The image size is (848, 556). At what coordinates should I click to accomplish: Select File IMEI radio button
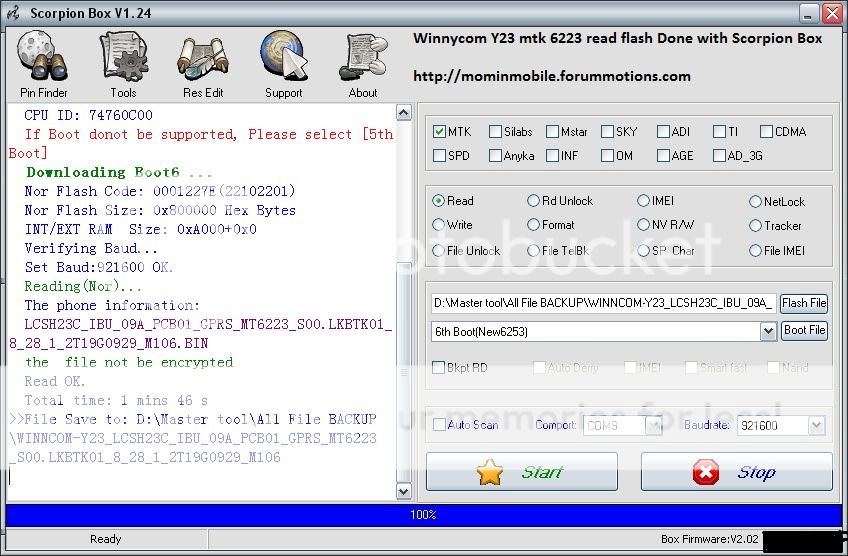pyautogui.click(x=756, y=250)
